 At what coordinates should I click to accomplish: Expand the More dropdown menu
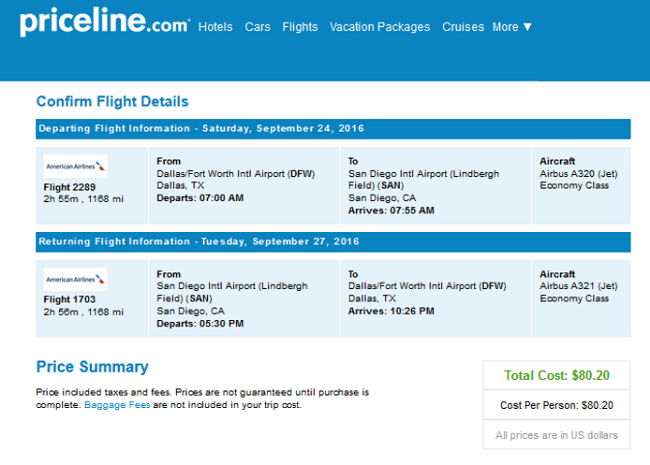pyautogui.click(x=512, y=27)
